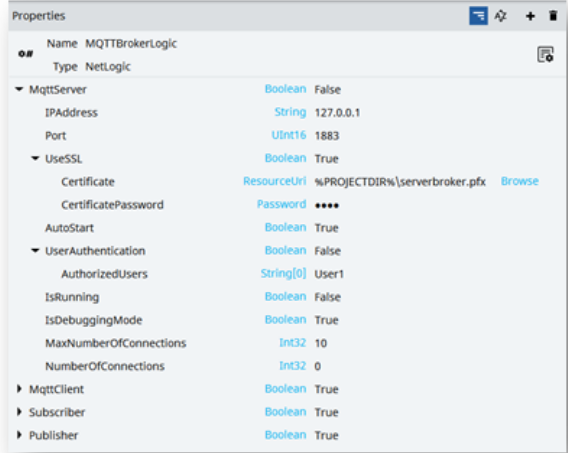Image resolution: width=568 pixels, height=453 pixels.
Task: Expand the Subscriber node
Action: pyautogui.click(x=19, y=412)
